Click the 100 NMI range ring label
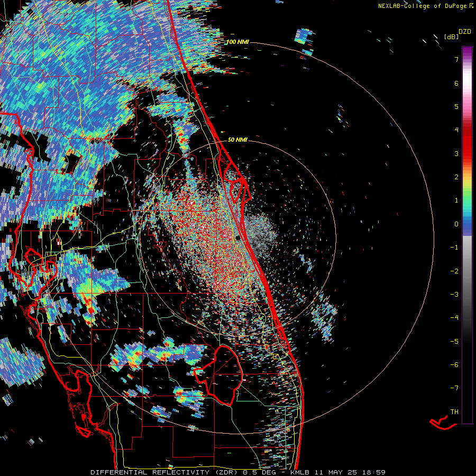Viewport: 476px width, 476px height. 237,42
